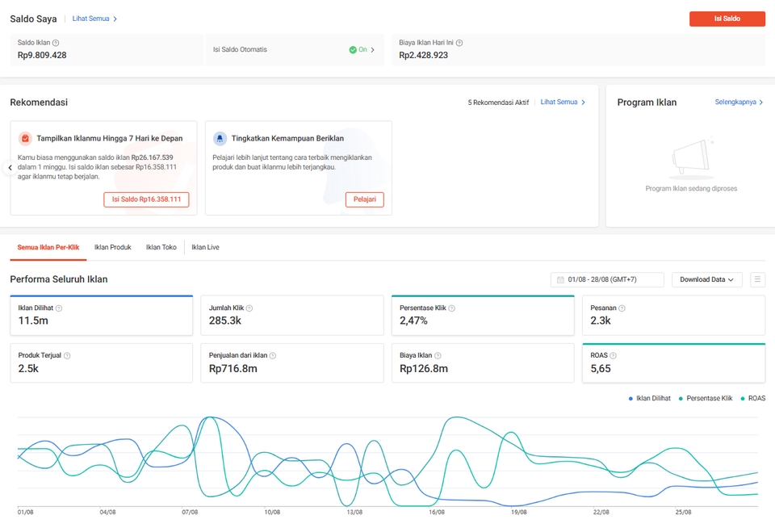Click the ROAS legend color dot
The width and height of the screenshot is (775, 532).
pos(743,399)
